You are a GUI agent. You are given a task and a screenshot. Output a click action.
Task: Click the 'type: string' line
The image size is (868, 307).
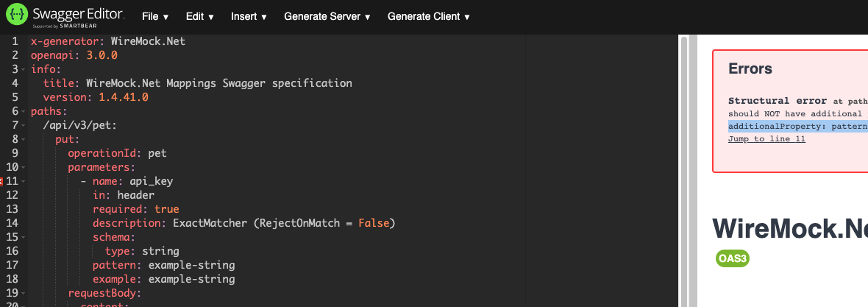[x=142, y=251]
